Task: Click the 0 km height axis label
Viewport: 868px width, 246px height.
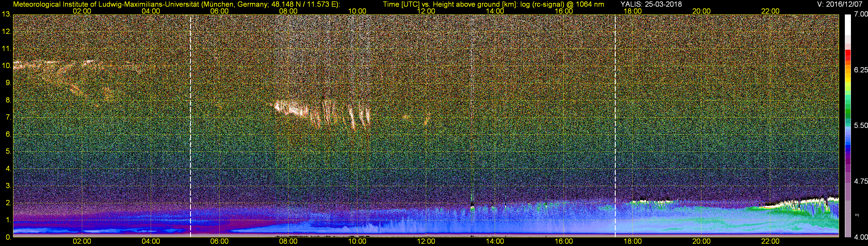Action: (x=8, y=237)
